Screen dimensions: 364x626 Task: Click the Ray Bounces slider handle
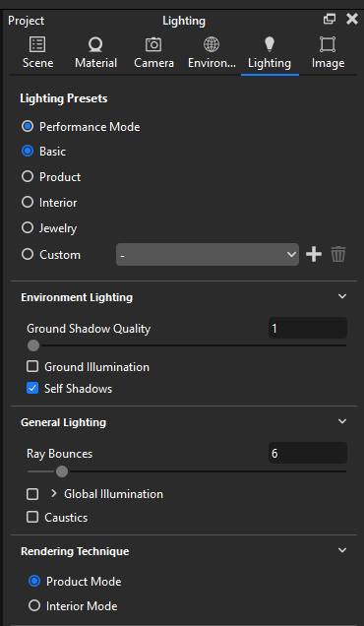click(62, 471)
